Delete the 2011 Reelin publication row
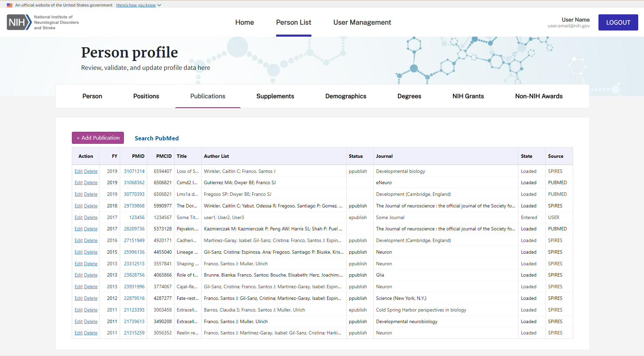This screenshot has height=356, width=644. click(x=91, y=333)
